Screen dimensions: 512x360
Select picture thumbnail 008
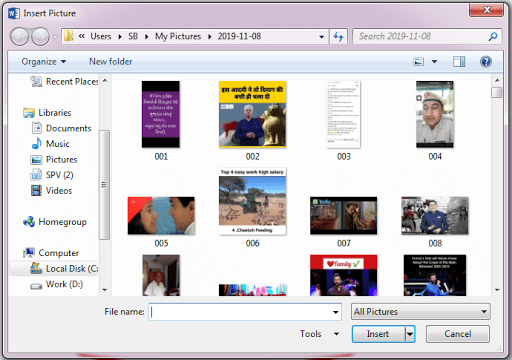pyautogui.click(x=435, y=216)
